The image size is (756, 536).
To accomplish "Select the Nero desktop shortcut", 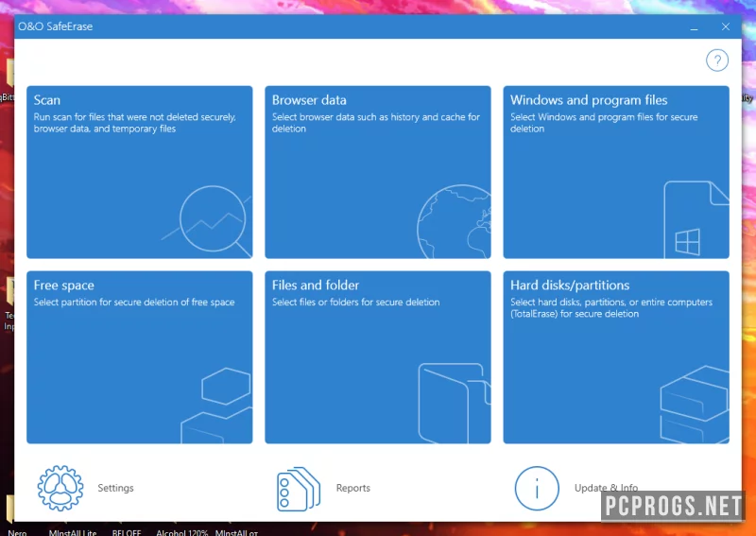I will [17, 532].
